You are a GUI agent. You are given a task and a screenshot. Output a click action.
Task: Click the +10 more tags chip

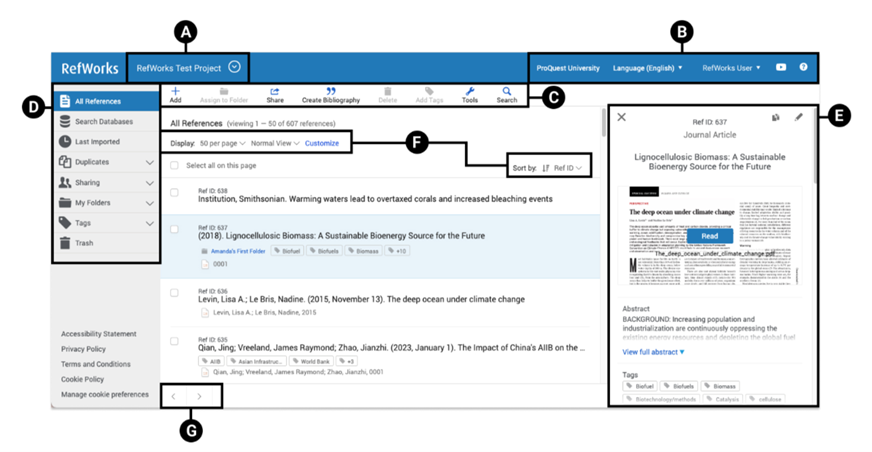(x=397, y=251)
